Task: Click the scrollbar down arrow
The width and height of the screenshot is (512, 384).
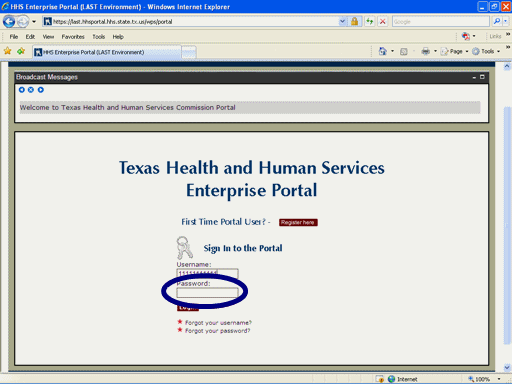Action: click(507, 367)
